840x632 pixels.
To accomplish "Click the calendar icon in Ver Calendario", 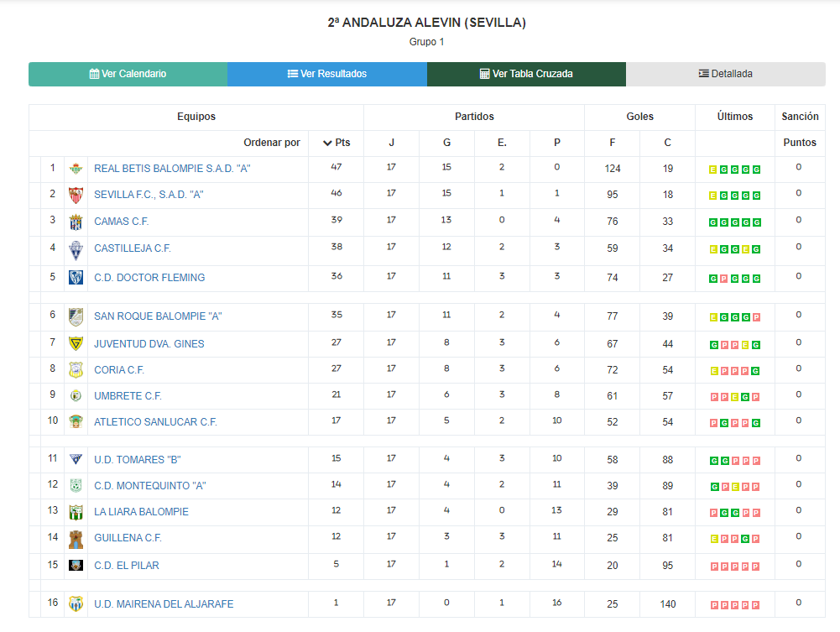I will [94, 74].
